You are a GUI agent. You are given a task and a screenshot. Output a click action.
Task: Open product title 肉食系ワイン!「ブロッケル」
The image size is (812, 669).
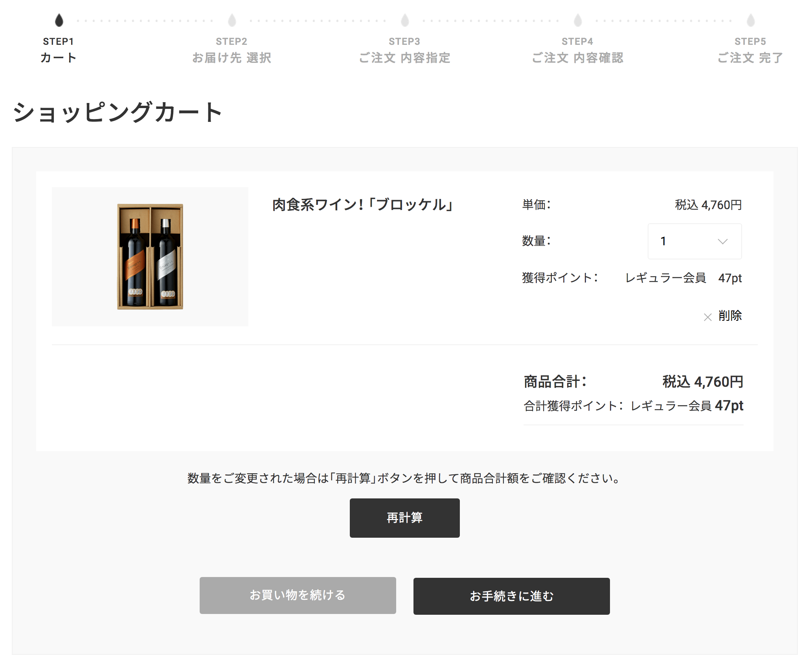[362, 204]
